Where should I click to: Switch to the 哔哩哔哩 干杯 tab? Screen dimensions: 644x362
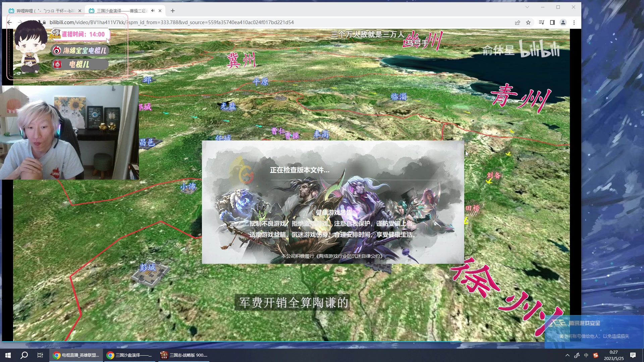tap(45, 11)
